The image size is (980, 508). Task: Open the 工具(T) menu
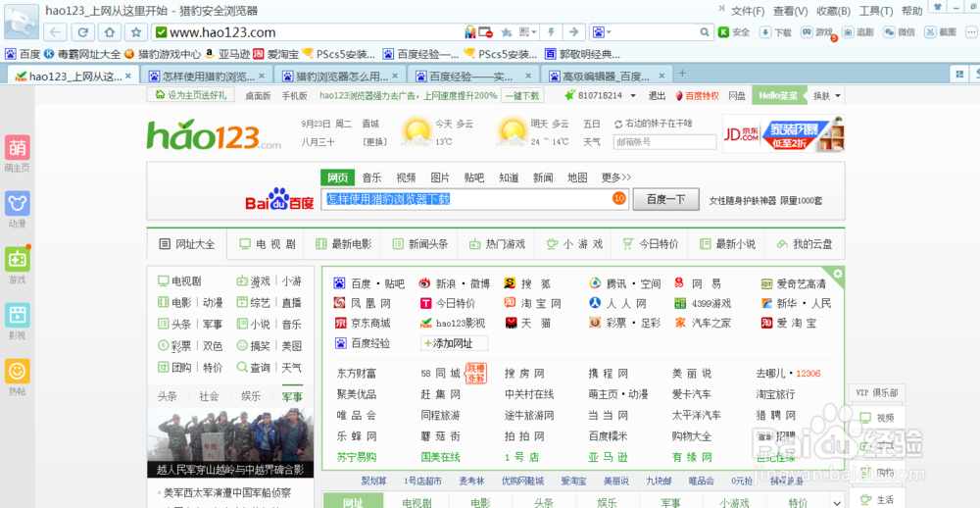point(875,11)
